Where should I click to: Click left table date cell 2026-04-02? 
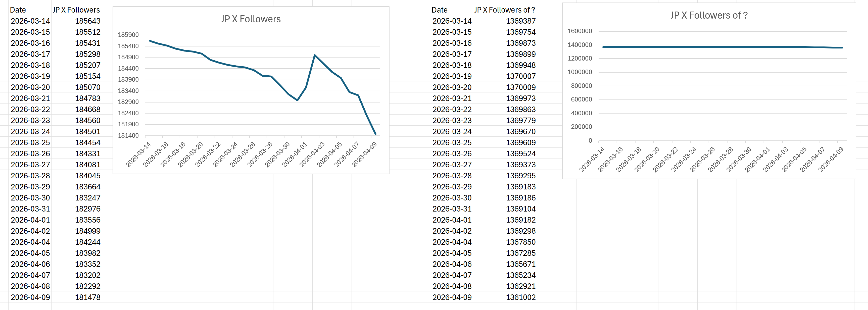[30, 231]
